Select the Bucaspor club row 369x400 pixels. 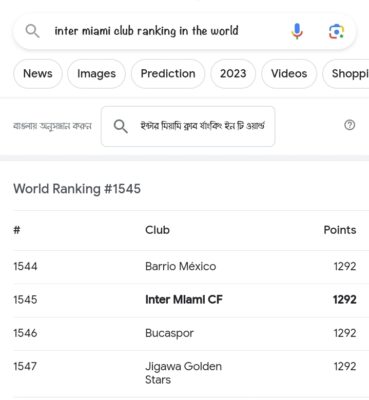coord(185,333)
